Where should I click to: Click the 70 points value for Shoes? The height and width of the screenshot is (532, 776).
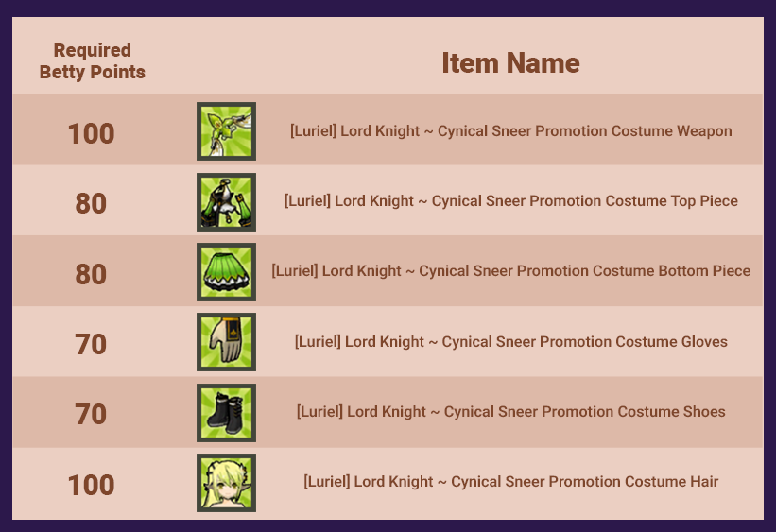coord(91,414)
